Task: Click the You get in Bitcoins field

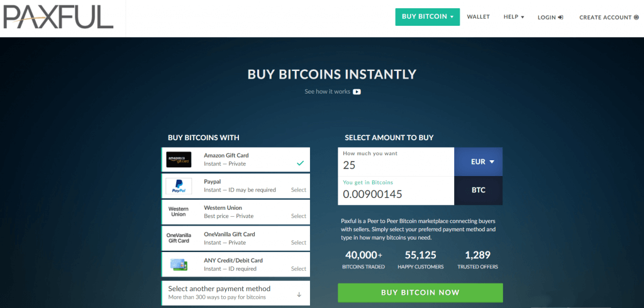Action: (x=396, y=190)
